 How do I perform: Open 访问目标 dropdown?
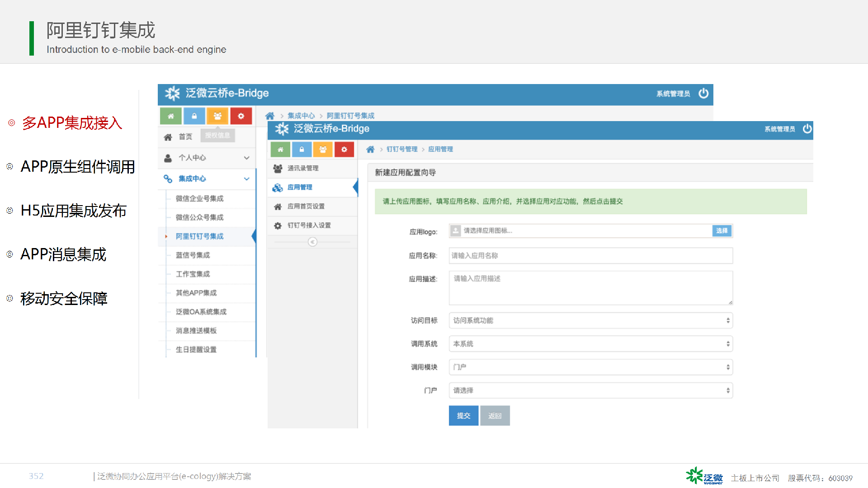(590, 320)
